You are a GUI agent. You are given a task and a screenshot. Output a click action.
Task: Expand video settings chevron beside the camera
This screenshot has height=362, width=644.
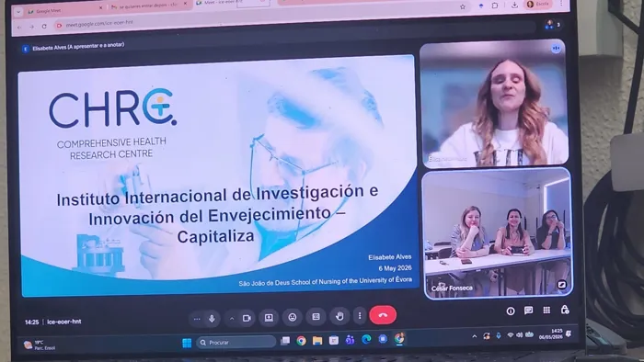click(232, 319)
